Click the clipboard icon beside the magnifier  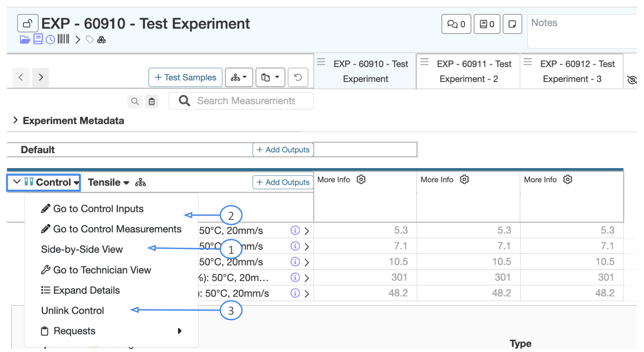[x=152, y=101]
